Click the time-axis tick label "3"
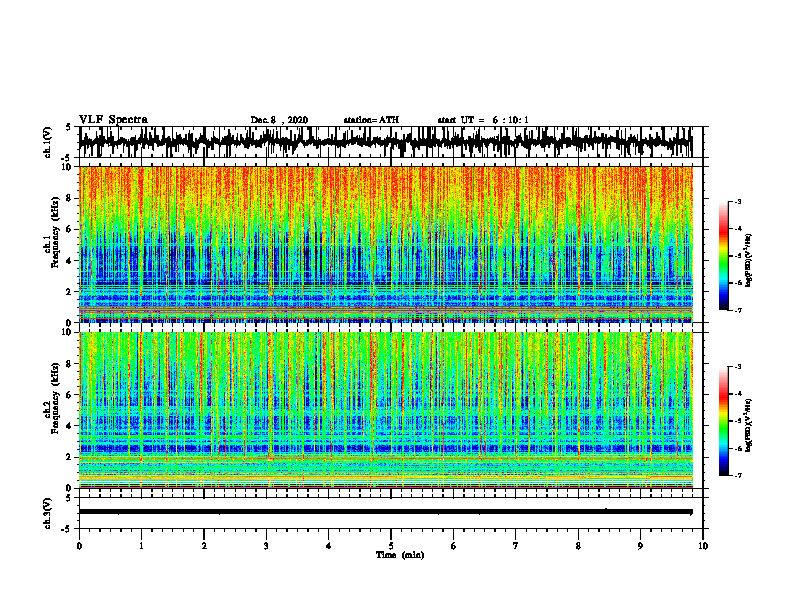792x612 pixels. (266, 546)
